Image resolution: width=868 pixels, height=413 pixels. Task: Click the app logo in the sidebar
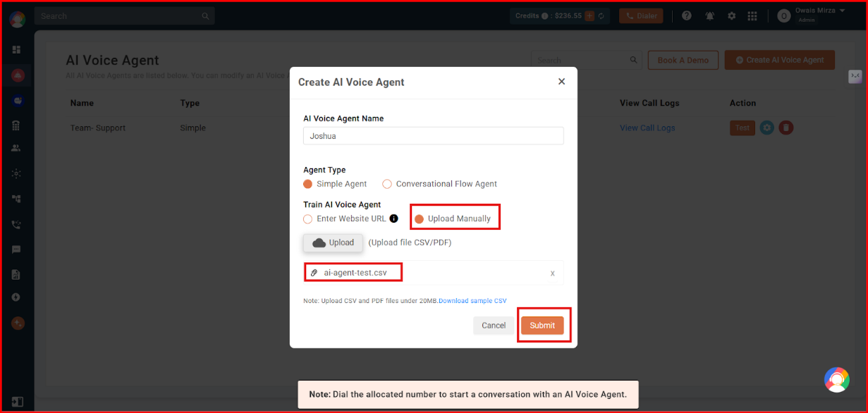click(x=17, y=19)
